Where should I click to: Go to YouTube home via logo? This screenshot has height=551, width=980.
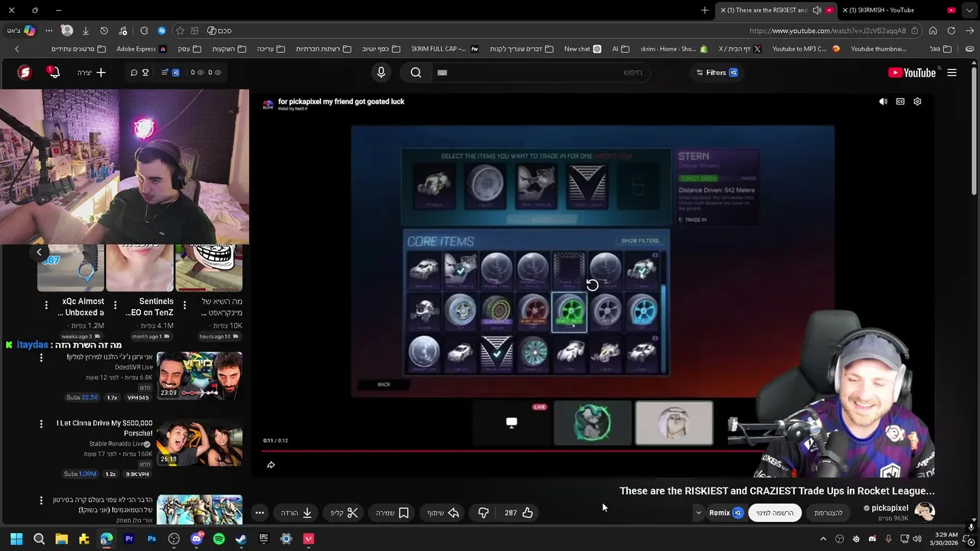point(912,73)
